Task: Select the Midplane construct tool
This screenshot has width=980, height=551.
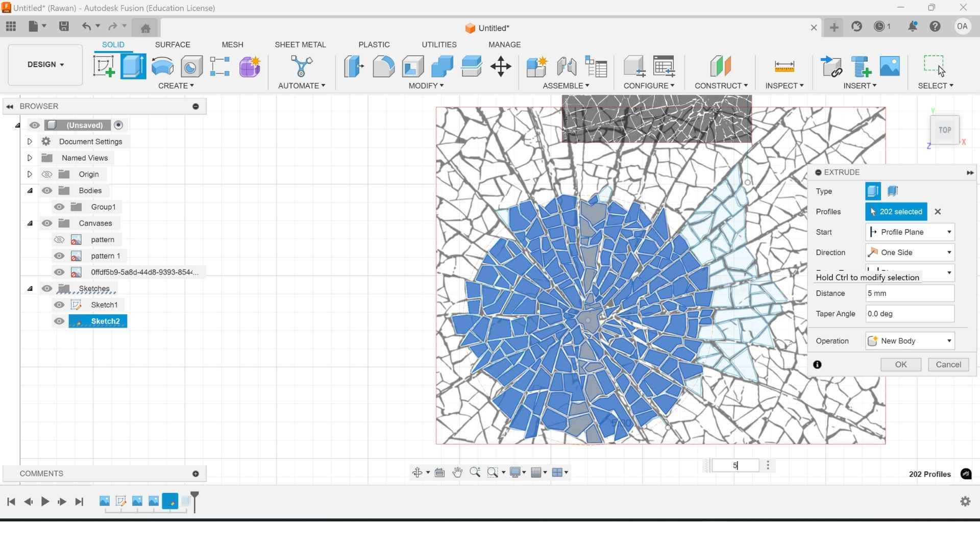Action: coord(721,66)
